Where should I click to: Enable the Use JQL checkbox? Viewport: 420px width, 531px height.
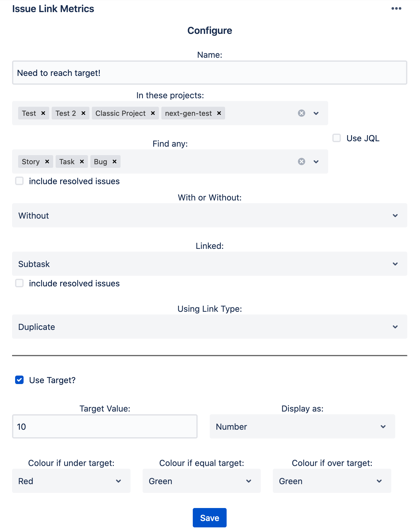(x=337, y=138)
